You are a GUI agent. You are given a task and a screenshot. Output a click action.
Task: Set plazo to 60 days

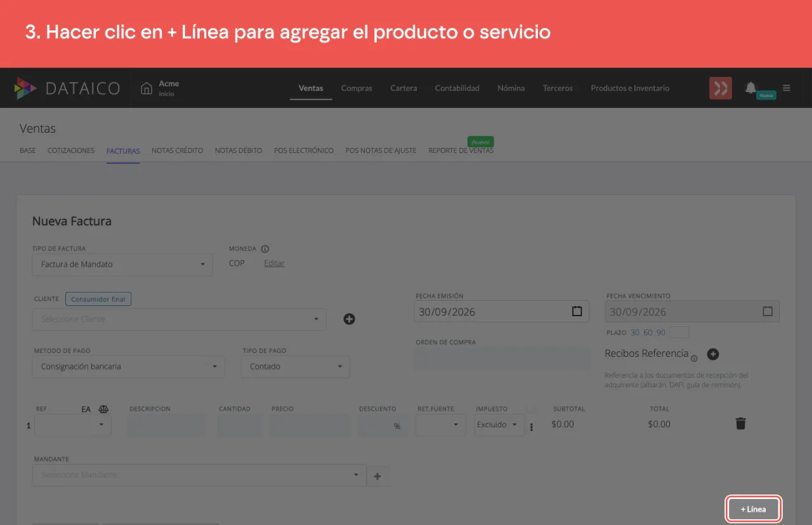click(648, 333)
